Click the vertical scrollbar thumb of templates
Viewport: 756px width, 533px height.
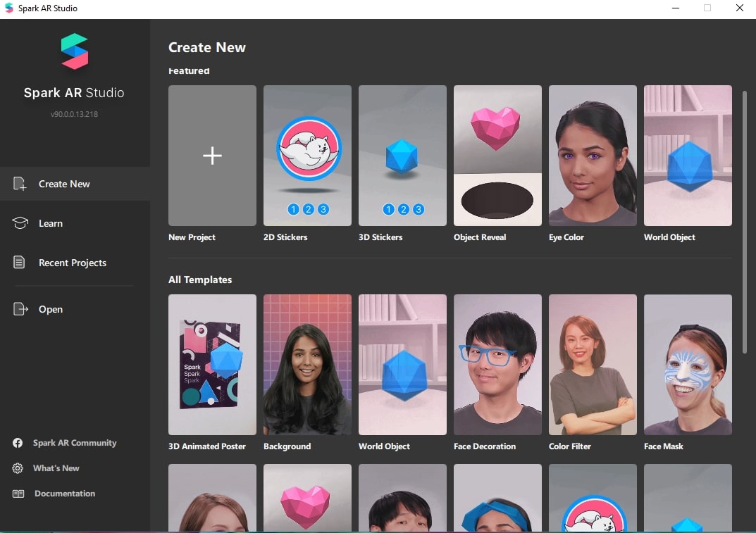tap(745, 222)
